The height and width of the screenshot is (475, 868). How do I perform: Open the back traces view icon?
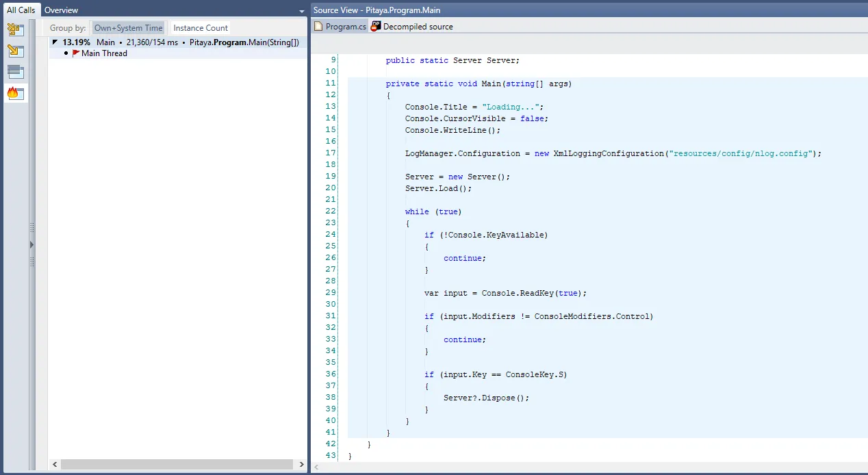pos(16,51)
